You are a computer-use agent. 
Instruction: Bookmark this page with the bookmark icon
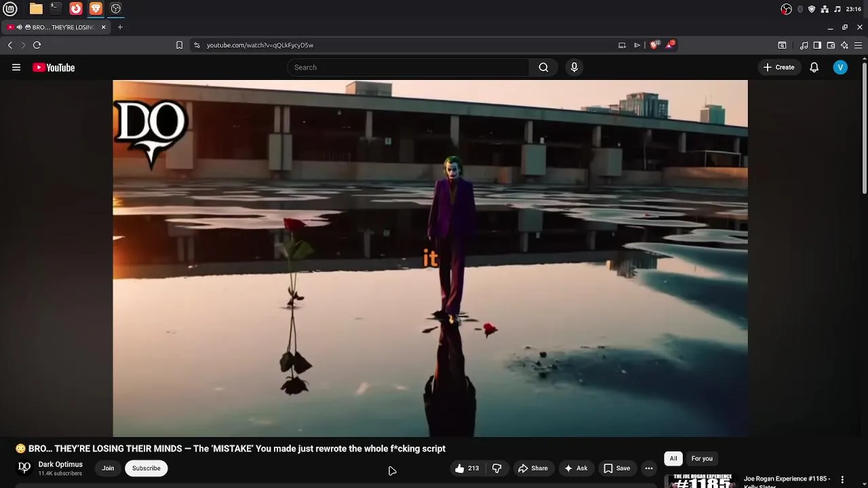[179, 45]
